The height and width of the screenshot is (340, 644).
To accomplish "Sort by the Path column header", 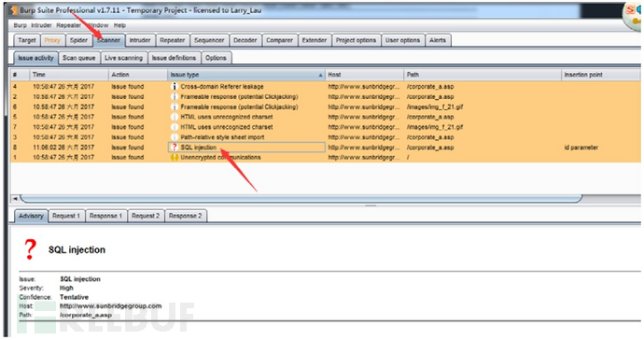I will [x=483, y=75].
